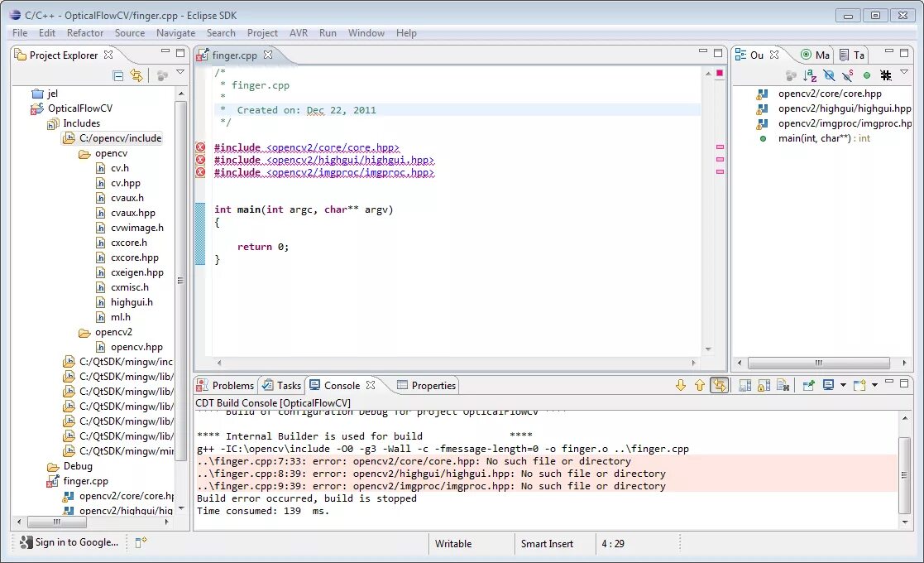
Task: Toggle show error in editor Console button
Action: pos(720,386)
